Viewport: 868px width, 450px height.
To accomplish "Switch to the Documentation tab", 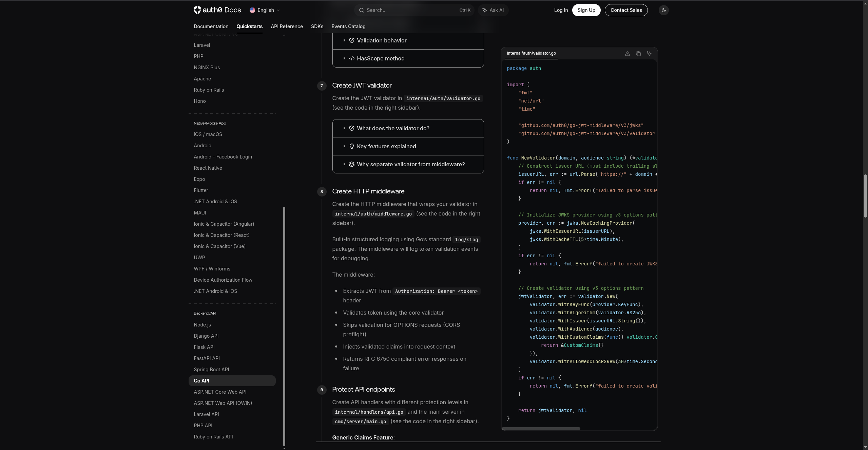I will coord(211,26).
